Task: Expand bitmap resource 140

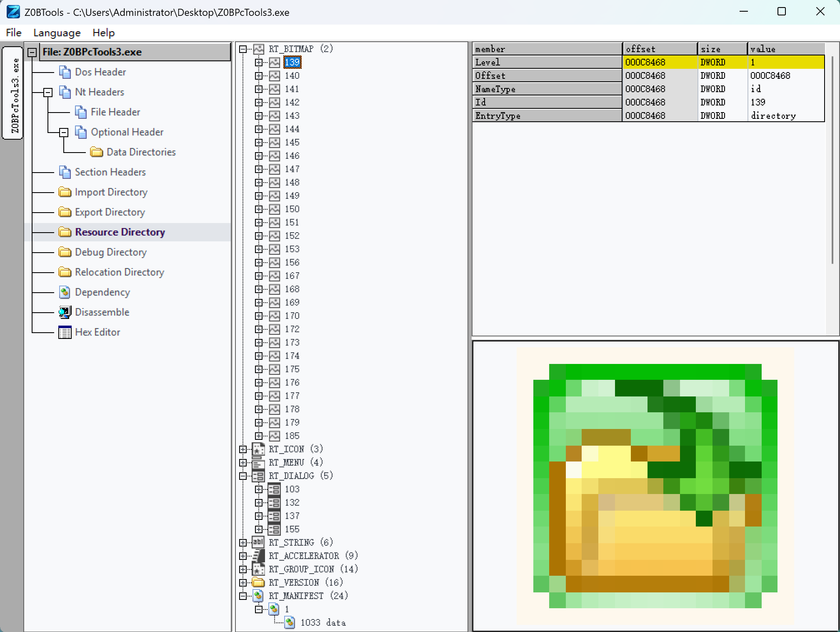Action: point(259,76)
